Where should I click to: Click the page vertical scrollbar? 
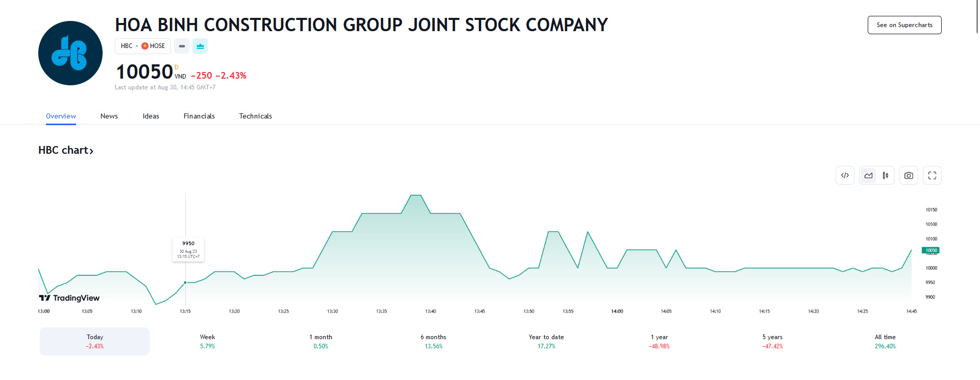977,16
